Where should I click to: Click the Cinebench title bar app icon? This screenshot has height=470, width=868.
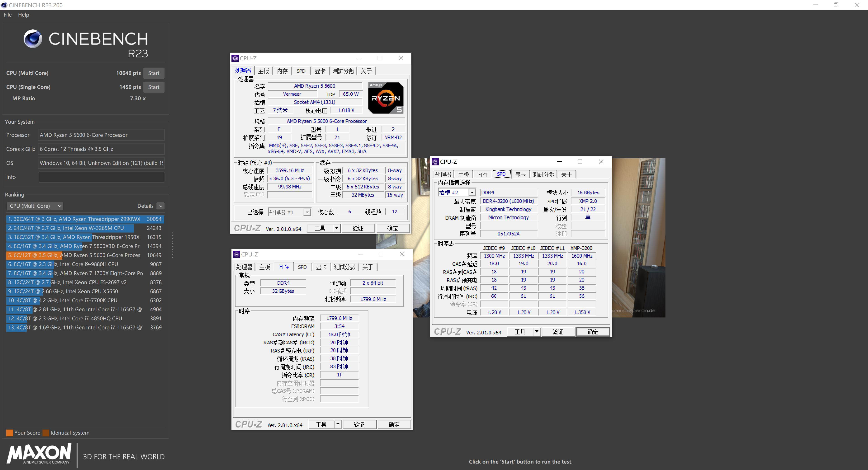pos(4,5)
